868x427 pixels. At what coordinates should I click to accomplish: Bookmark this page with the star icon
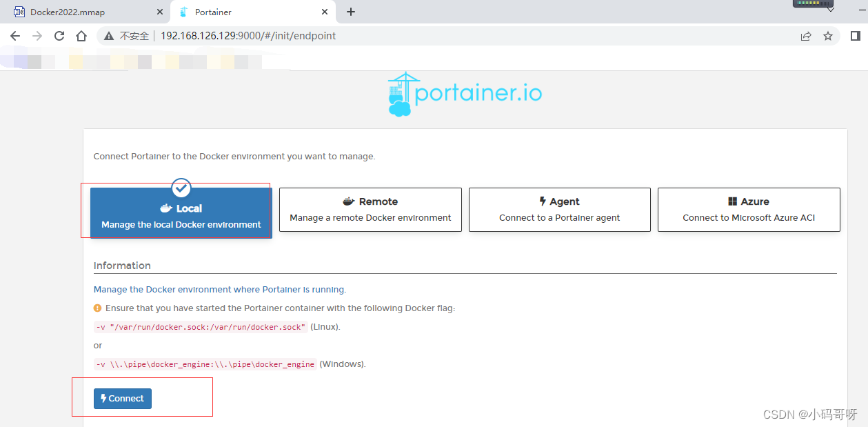click(828, 36)
